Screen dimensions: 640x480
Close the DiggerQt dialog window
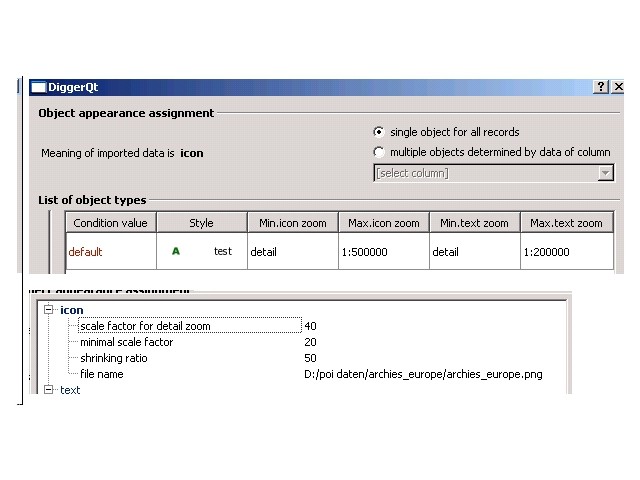pyautogui.click(x=616, y=87)
